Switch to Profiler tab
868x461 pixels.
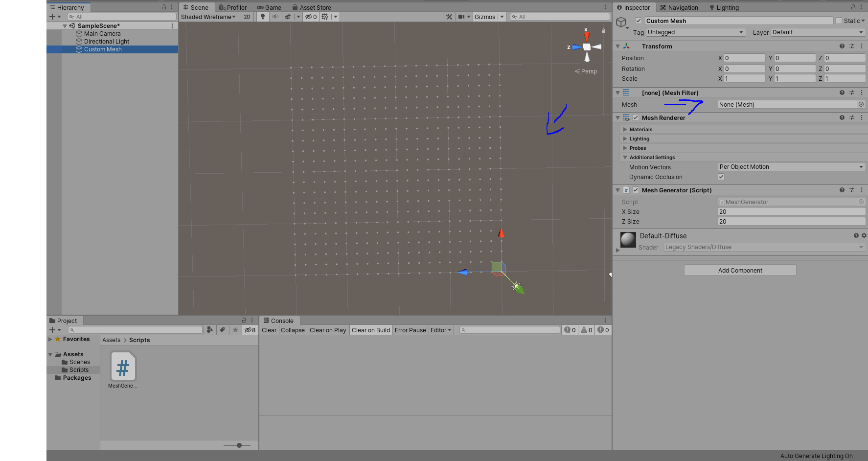[x=232, y=7]
